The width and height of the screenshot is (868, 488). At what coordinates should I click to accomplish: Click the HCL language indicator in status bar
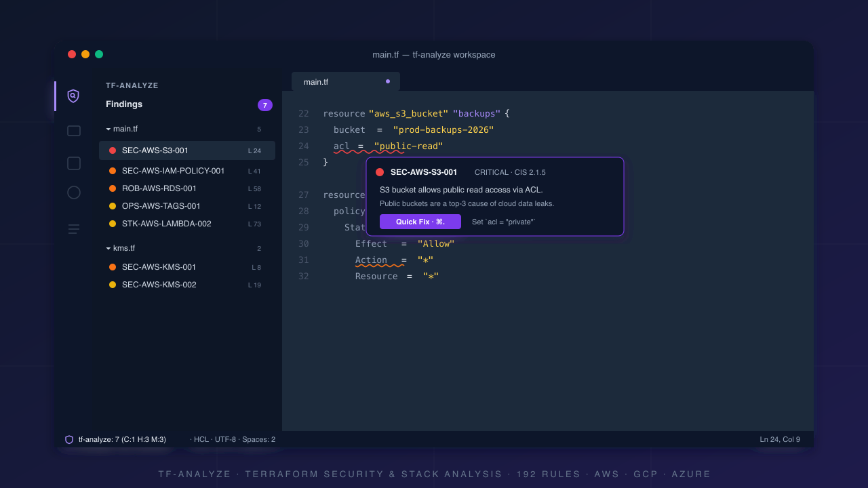(201, 439)
